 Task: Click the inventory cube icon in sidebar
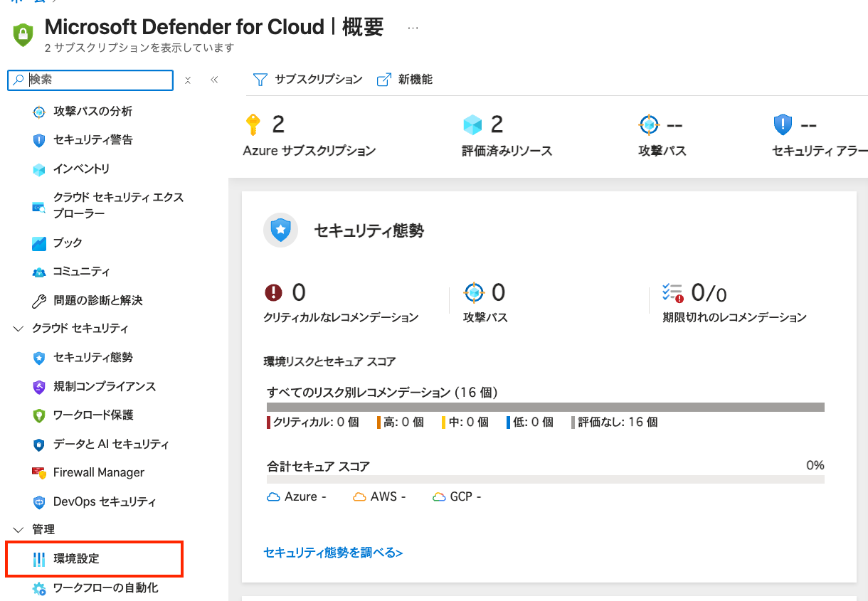tap(39, 169)
